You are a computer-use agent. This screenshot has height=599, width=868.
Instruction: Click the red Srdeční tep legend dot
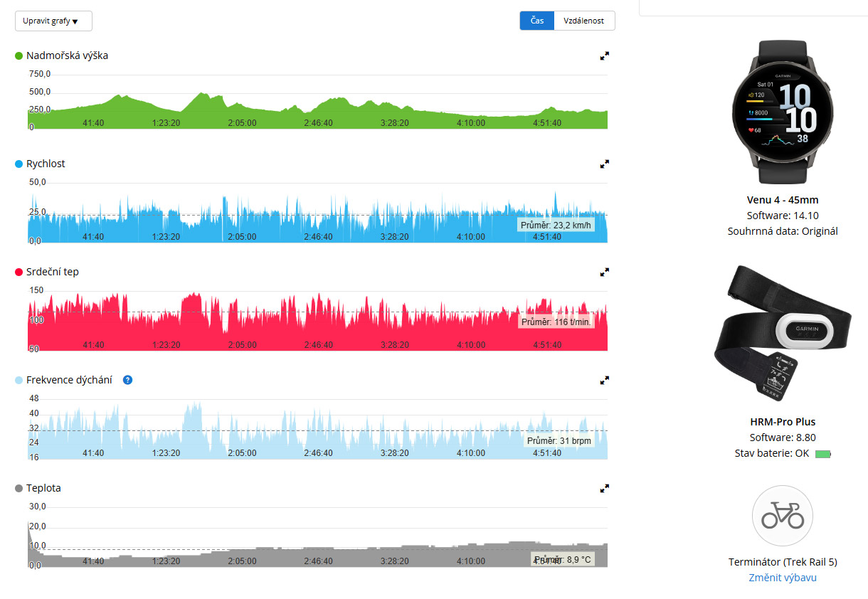pos(19,272)
